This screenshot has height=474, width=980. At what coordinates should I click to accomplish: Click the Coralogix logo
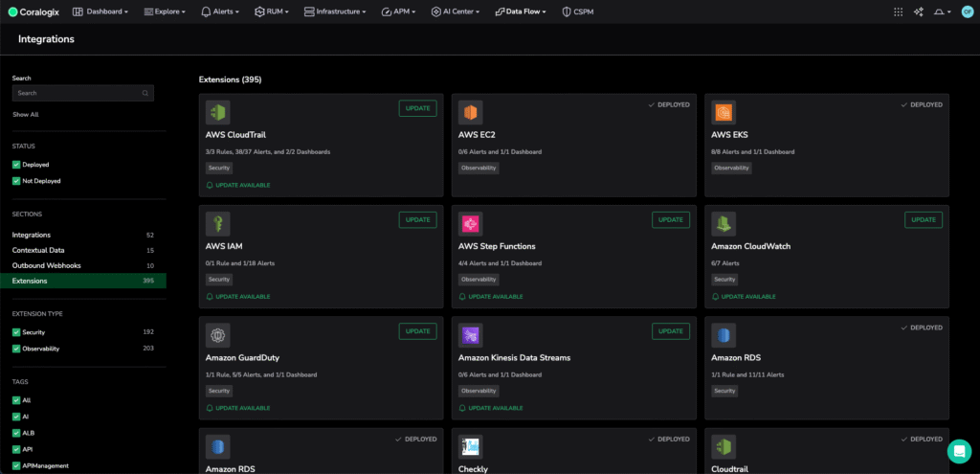coord(35,11)
